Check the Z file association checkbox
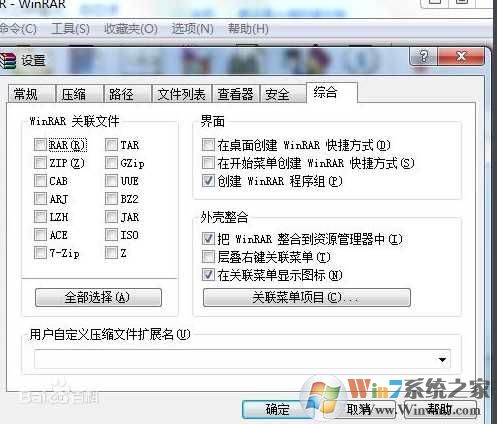 pyautogui.click(x=111, y=253)
